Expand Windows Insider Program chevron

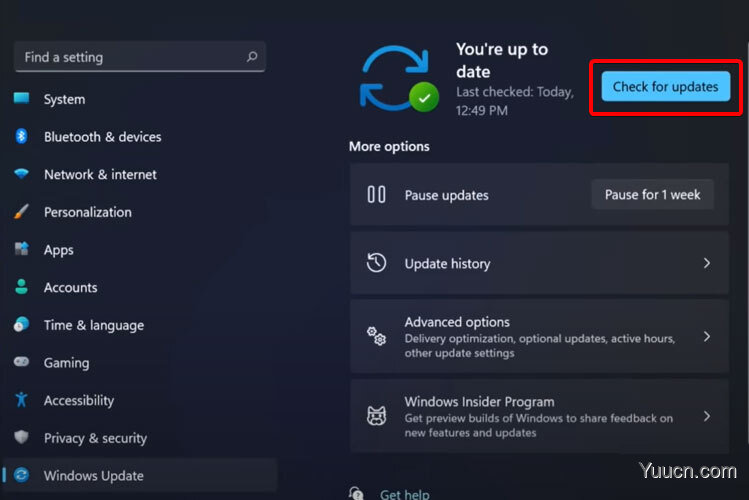click(x=706, y=416)
